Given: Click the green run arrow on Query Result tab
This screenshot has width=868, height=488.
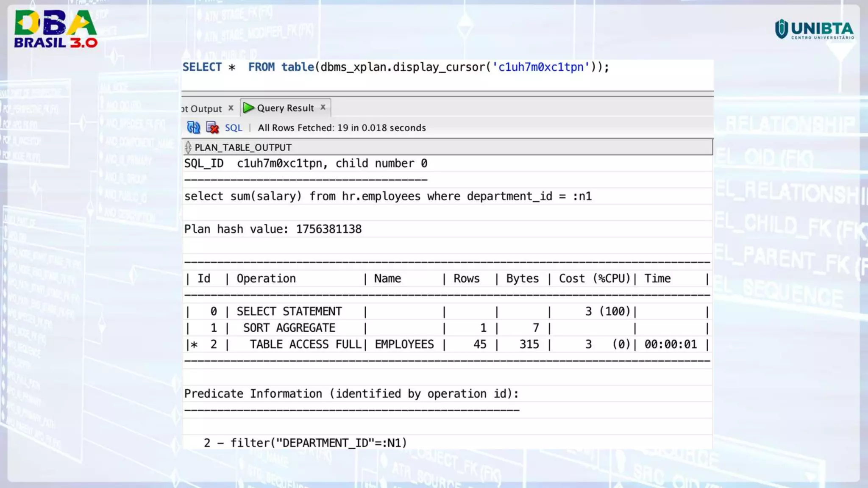Looking at the screenshot, I should coord(249,108).
